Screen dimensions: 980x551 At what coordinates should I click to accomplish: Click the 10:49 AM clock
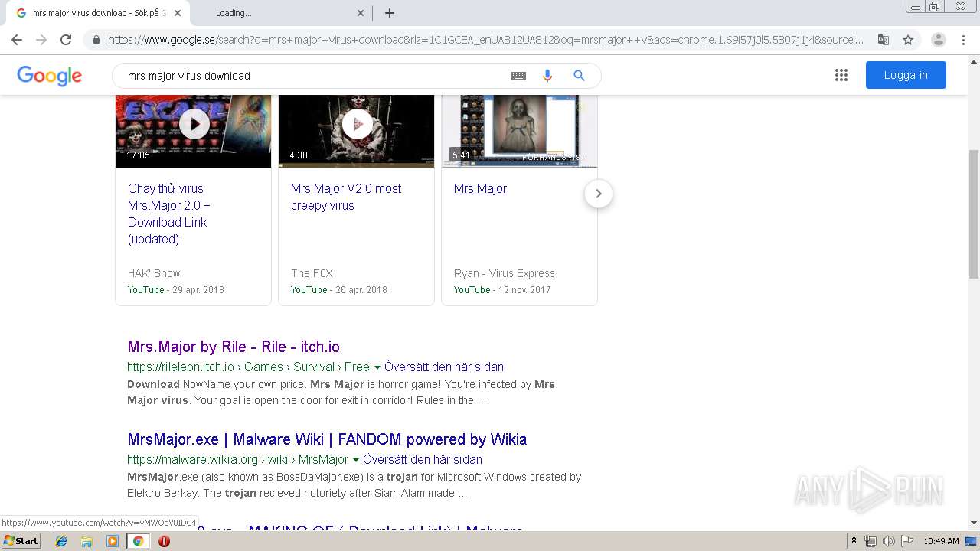click(941, 541)
